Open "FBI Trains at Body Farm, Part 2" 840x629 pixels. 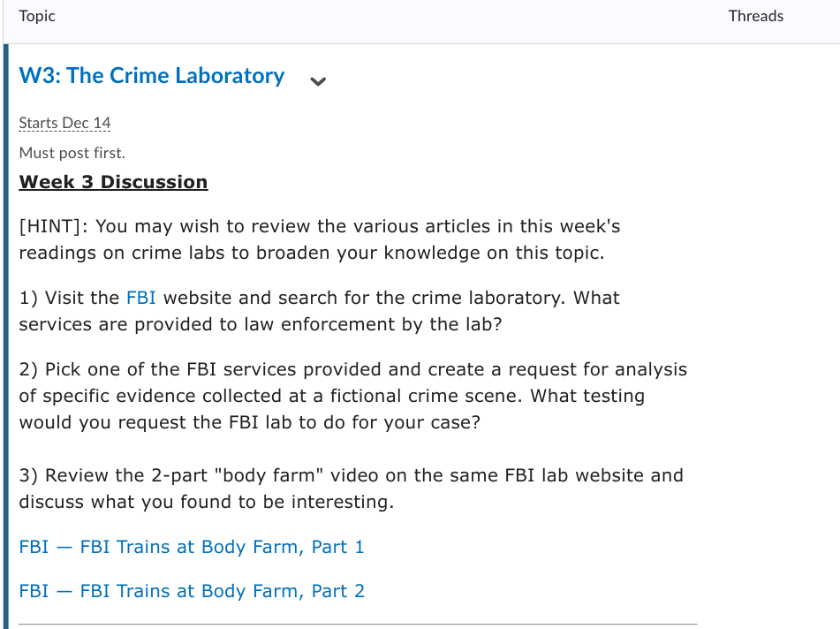pos(191,591)
